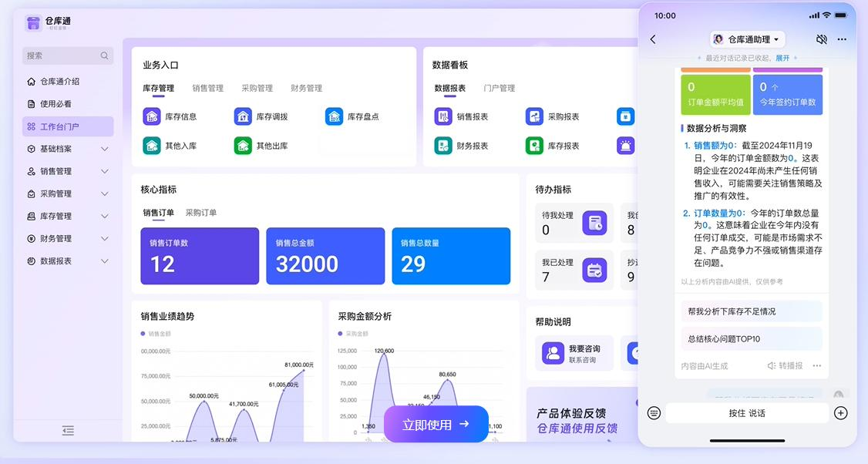The height and width of the screenshot is (464, 868).
Task: Click the 产品体验反馈 banner
Action: (582, 414)
